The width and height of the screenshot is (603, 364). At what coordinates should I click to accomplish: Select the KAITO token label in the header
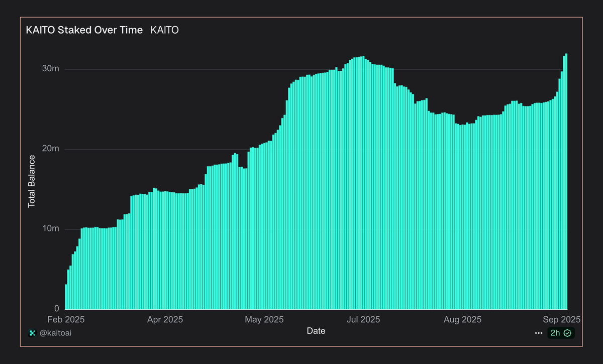click(x=164, y=30)
